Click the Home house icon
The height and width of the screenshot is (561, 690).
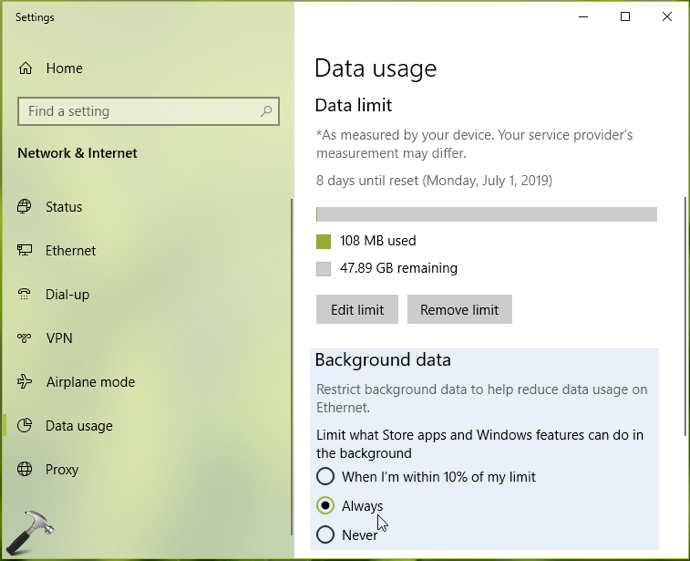[x=25, y=68]
